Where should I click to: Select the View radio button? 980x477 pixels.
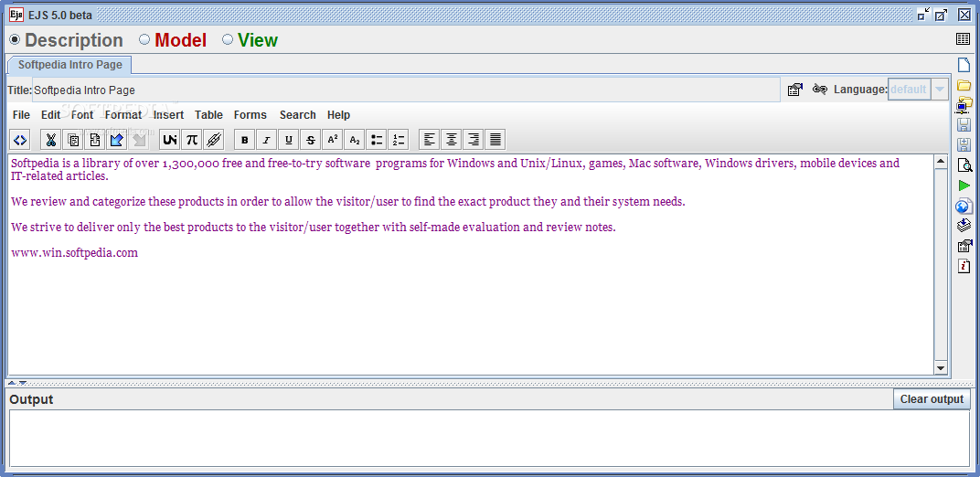point(228,40)
